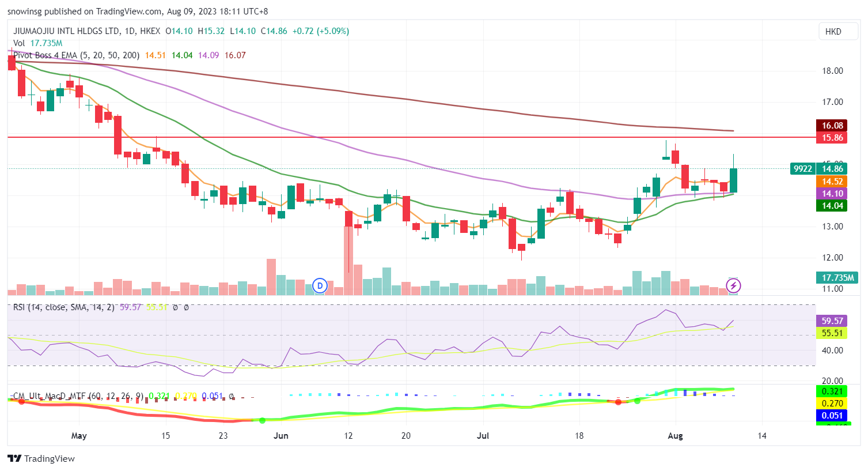Click the dark red 16.08 price label

(832, 126)
